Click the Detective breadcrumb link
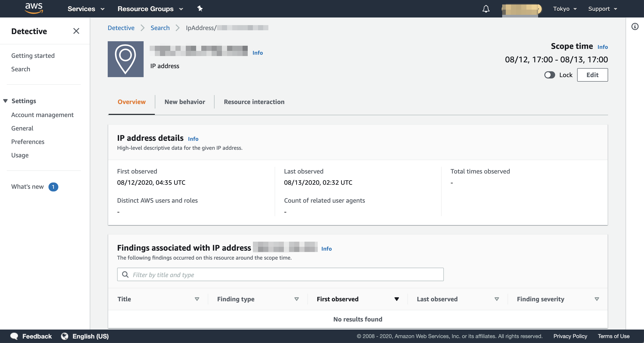 click(x=121, y=28)
